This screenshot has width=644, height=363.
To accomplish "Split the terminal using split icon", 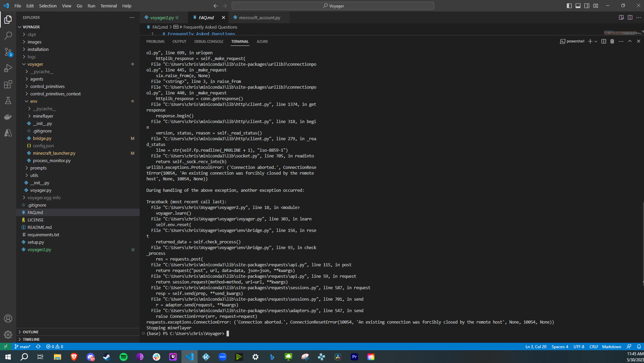I will (603, 41).
